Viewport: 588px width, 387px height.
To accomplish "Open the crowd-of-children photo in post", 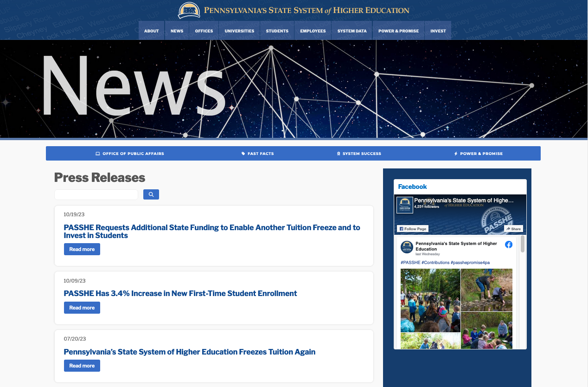I will tap(430, 300).
